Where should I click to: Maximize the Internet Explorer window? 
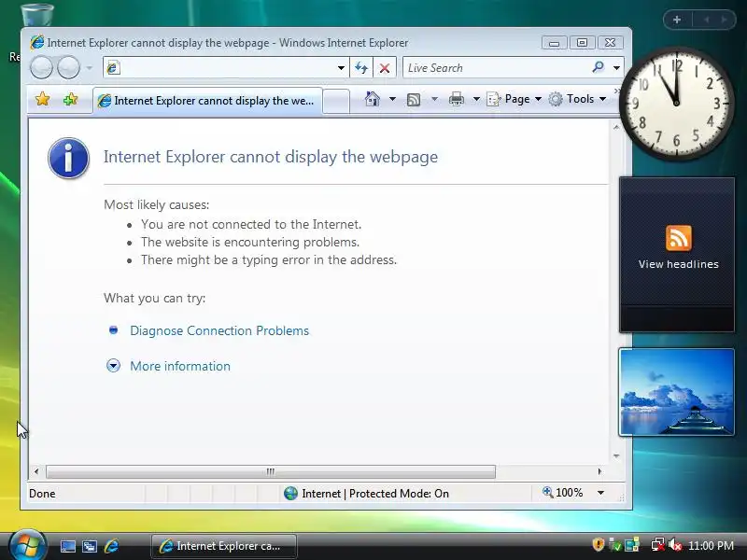pos(582,43)
